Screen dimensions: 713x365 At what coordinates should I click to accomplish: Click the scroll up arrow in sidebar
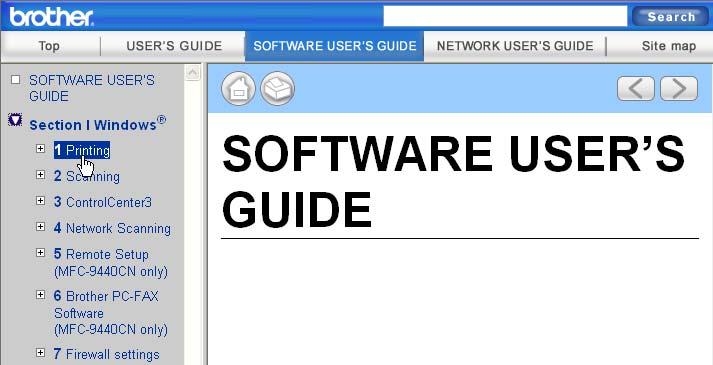pos(193,73)
